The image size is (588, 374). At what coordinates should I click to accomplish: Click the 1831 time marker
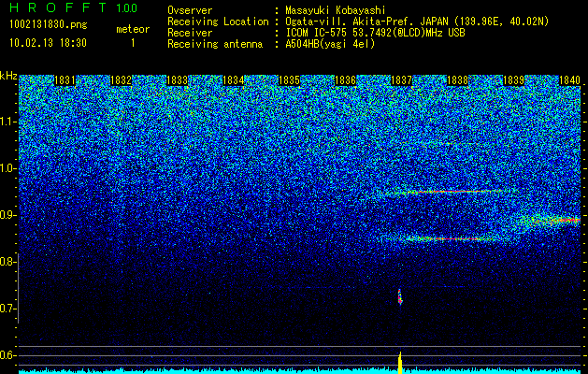point(65,80)
